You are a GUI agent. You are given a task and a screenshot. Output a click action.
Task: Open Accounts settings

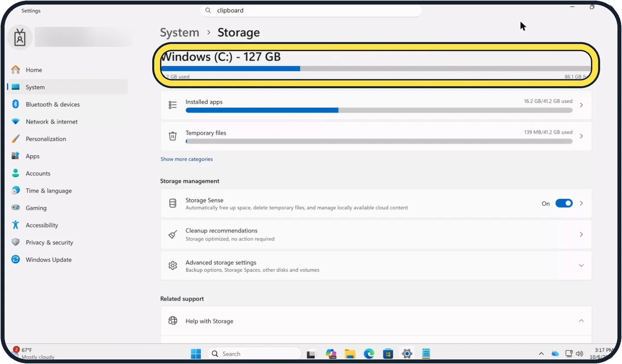tap(68, 173)
